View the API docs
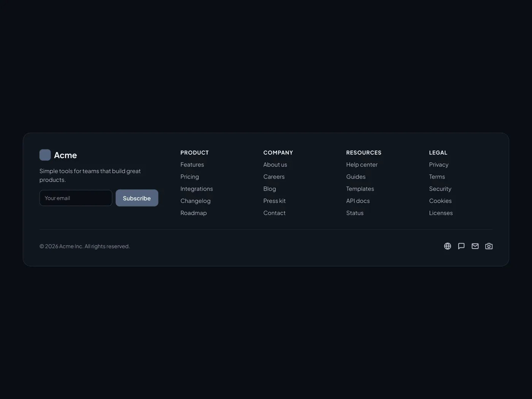Screen dimensions: 532x399 point(358,201)
